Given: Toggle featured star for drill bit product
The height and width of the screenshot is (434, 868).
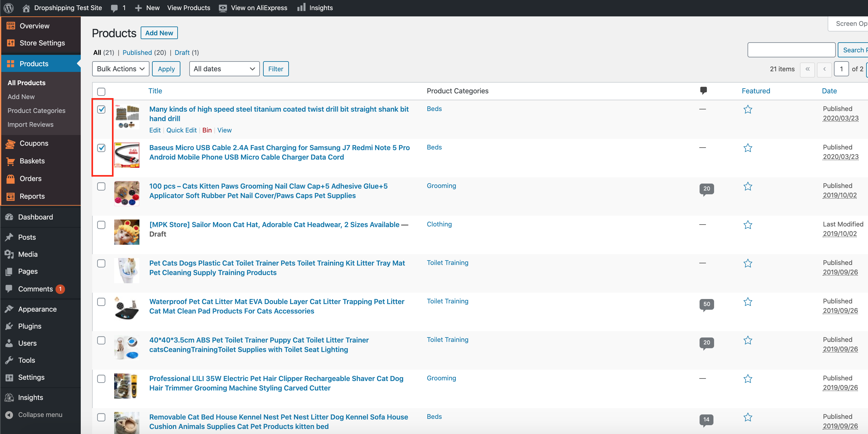Looking at the screenshot, I should click(748, 109).
